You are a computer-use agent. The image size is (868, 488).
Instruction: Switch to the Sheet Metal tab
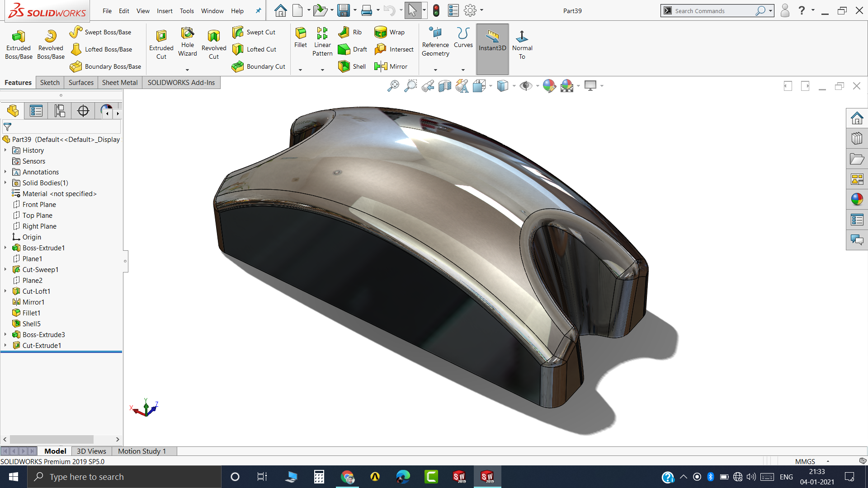click(119, 82)
